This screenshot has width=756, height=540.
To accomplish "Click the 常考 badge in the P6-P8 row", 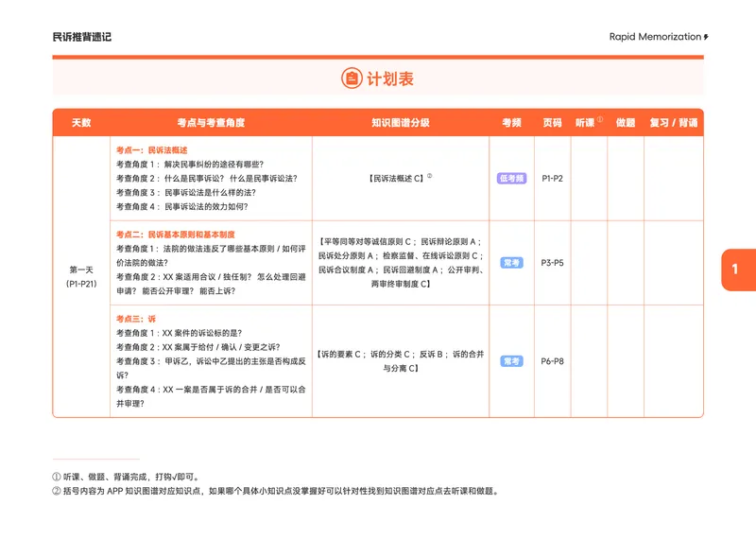I will pyautogui.click(x=511, y=361).
